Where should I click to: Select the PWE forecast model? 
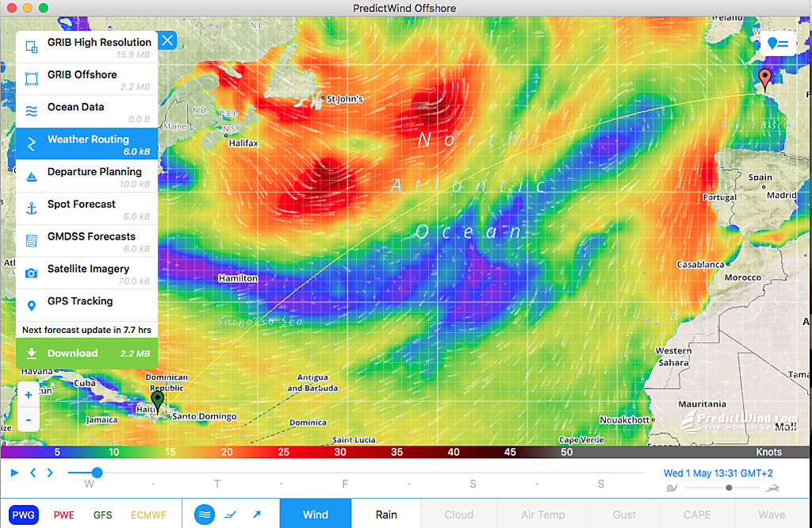(63, 515)
